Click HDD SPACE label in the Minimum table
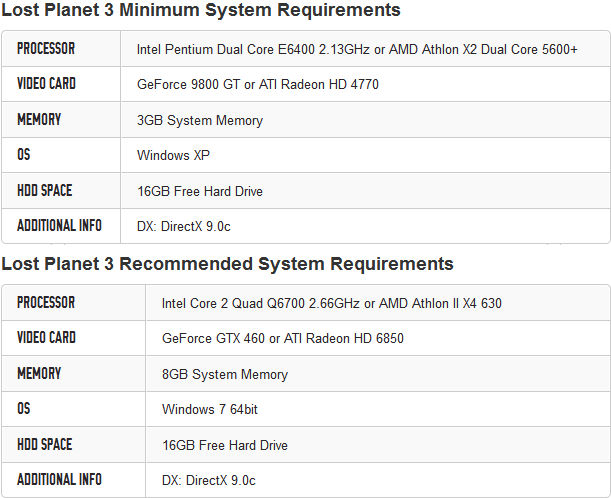The image size is (611, 498). (45, 191)
